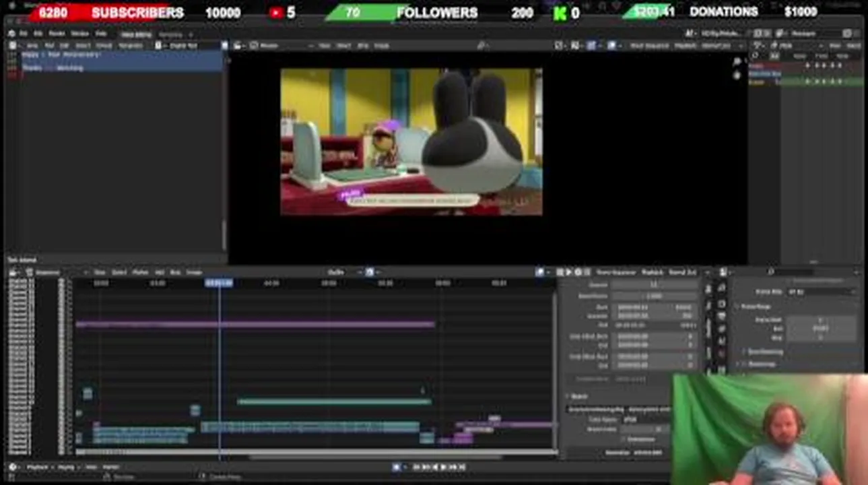Open the Format menu in text editor

[104, 45]
